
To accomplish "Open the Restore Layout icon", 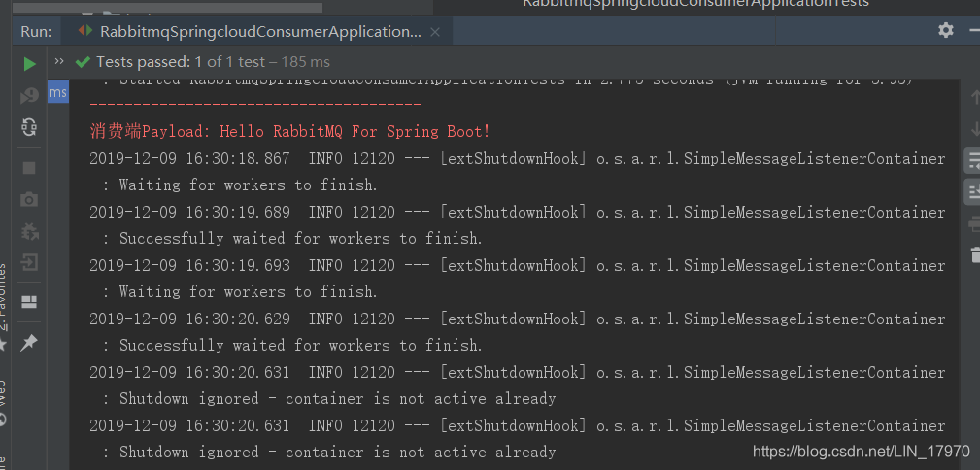I will click(29, 303).
